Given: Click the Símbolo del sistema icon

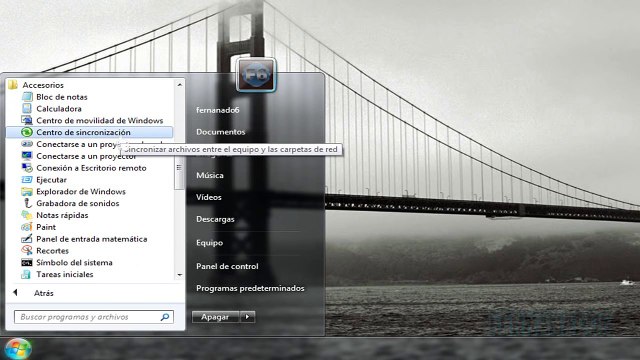Looking at the screenshot, I should (27, 262).
